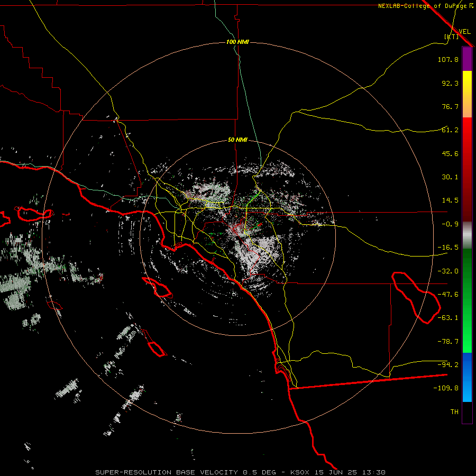Click the gray segment of color bar
This screenshot has width=476, height=476.
coord(467,235)
